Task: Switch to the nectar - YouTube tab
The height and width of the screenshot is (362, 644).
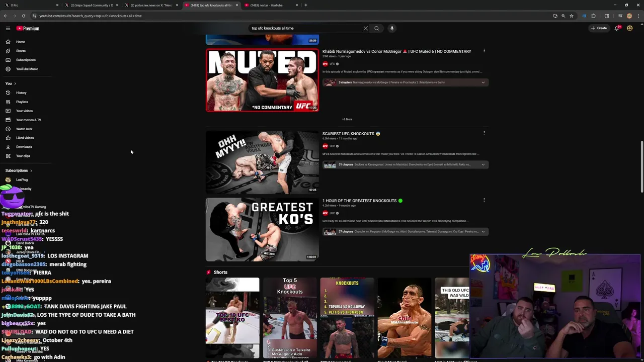Action: coord(271,5)
